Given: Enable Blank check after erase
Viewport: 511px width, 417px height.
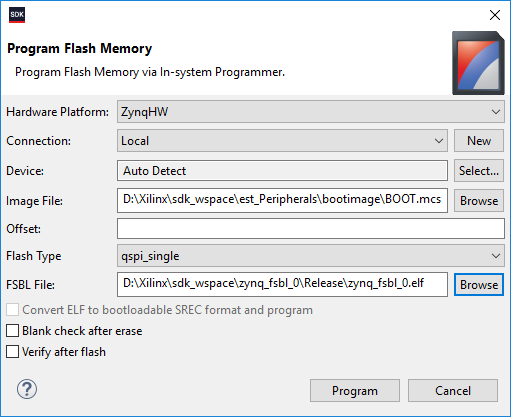Looking at the screenshot, I should (x=13, y=331).
